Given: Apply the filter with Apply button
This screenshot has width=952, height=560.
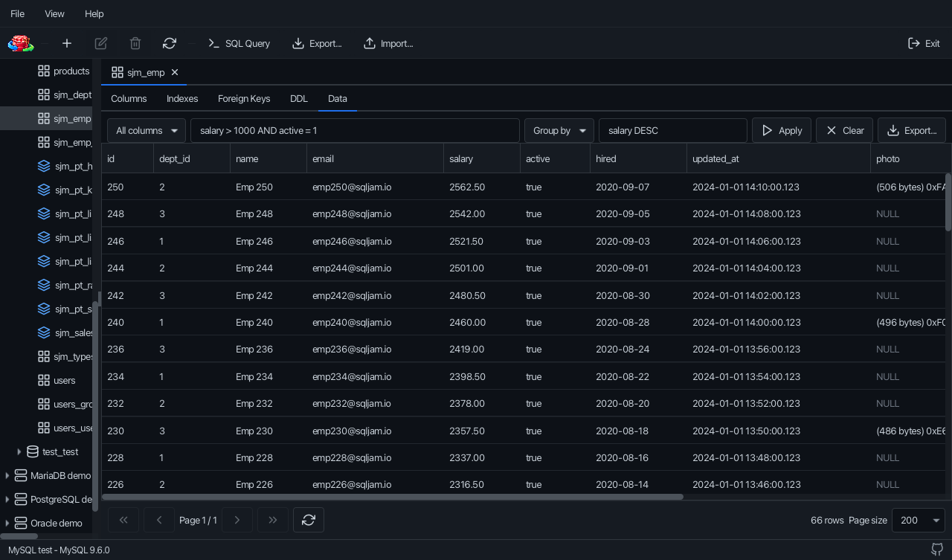Looking at the screenshot, I should 782,130.
